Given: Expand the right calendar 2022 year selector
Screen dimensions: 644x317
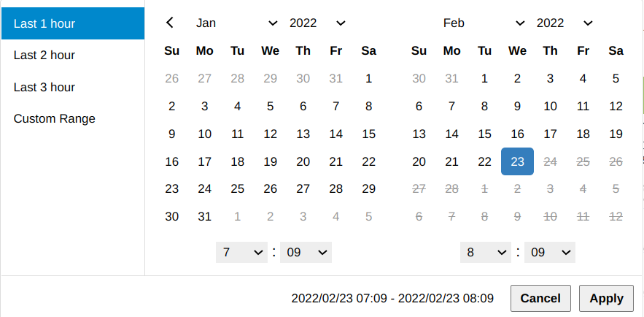Looking at the screenshot, I should click(564, 23).
